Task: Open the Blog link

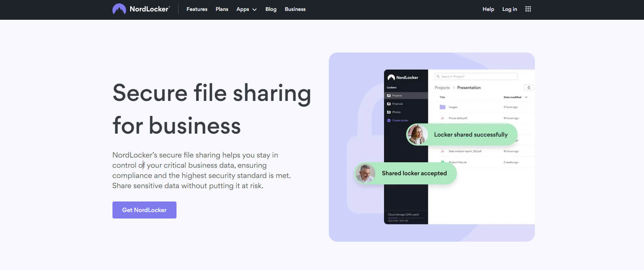Action: [x=271, y=9]
